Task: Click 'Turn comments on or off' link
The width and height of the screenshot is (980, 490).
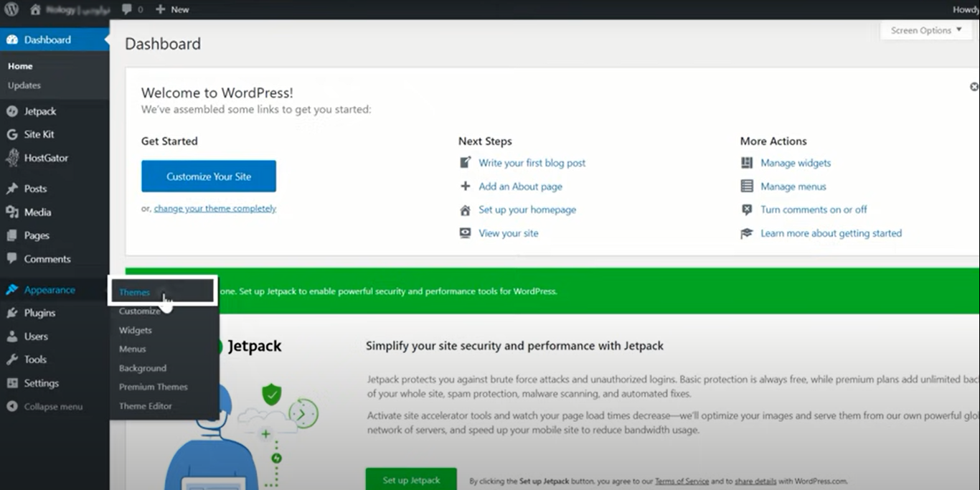Action: [x=814, y=209]
